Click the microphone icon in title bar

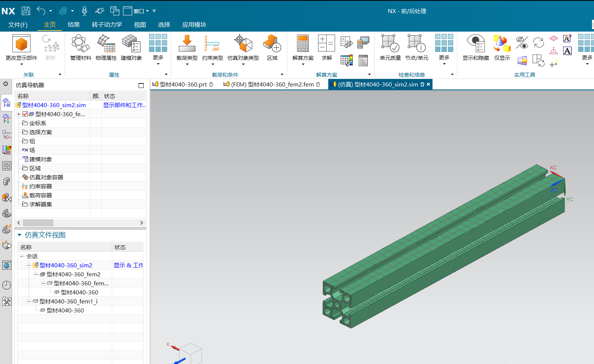coord(84,11)
